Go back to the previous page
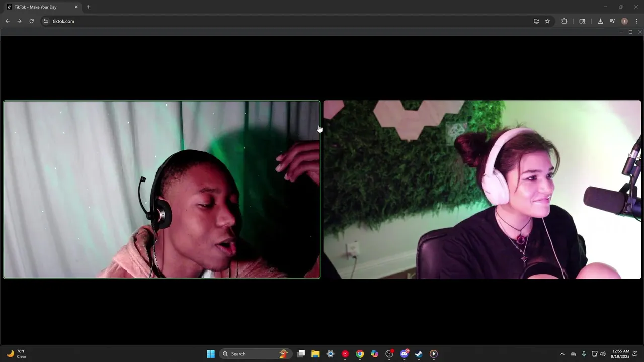The width and height of the screenshot is (644, 362). click(7, 21)
